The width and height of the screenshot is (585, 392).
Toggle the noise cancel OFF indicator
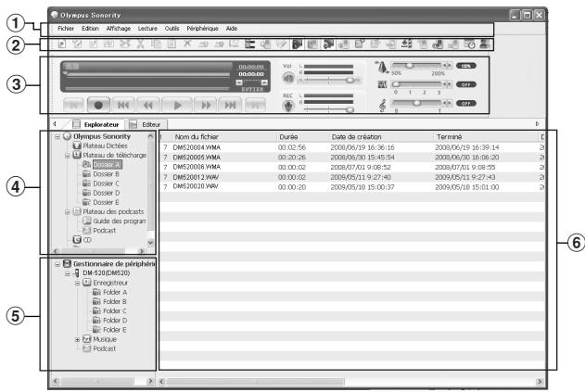point(466,84)
